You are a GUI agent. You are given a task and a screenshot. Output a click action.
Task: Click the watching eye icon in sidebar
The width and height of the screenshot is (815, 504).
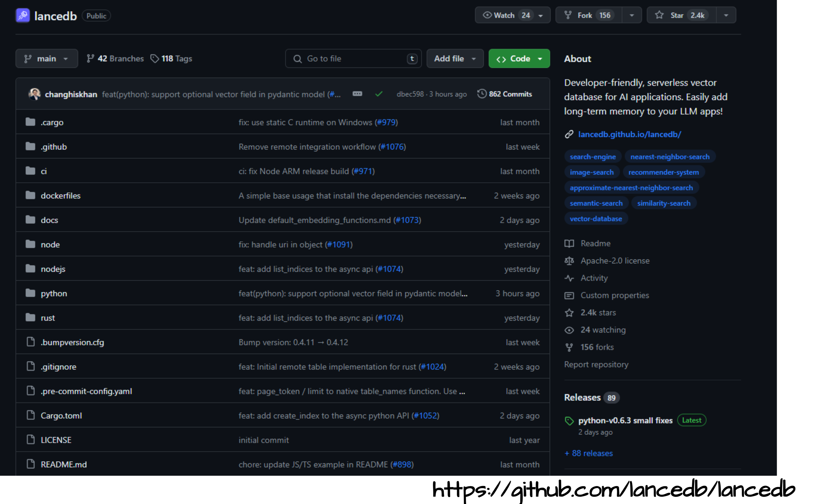pos(569,330)
